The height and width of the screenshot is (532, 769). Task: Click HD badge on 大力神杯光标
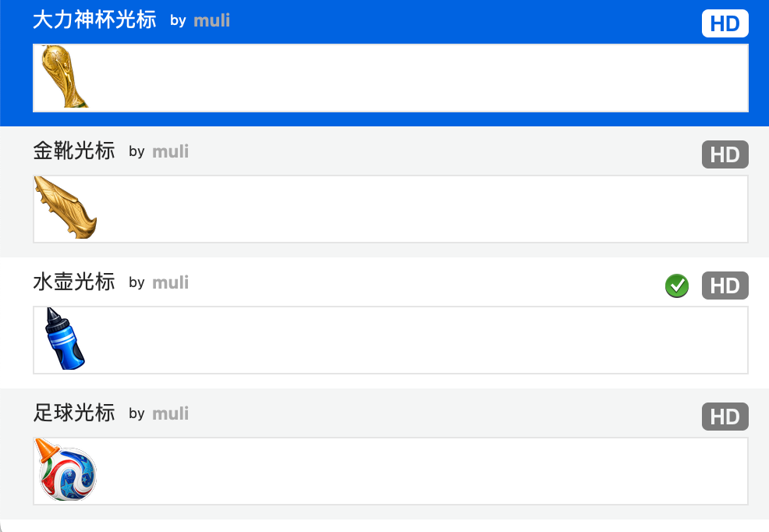[x=725, y=23]
